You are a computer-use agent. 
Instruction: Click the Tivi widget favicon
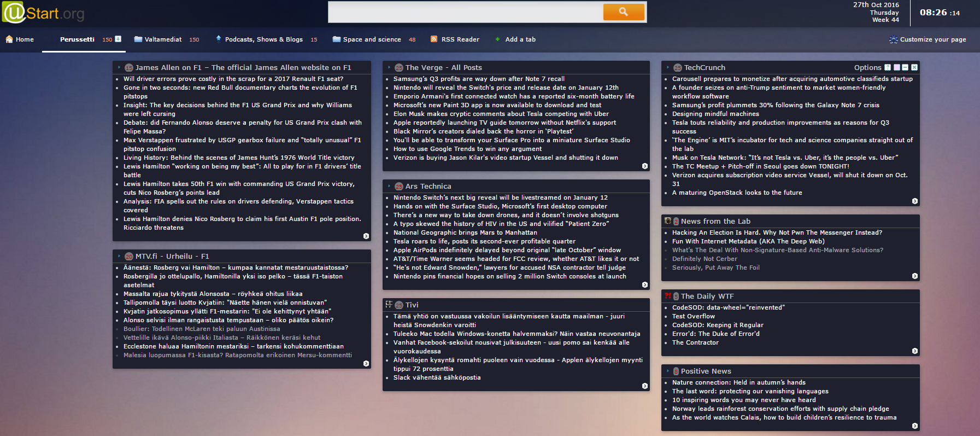(x=389, y=305)
